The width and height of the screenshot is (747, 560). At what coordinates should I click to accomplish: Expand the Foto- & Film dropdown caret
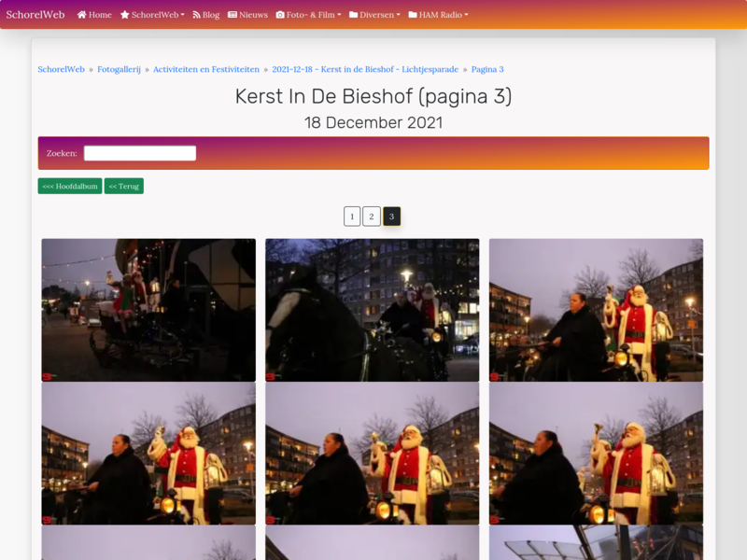[339, 15]
